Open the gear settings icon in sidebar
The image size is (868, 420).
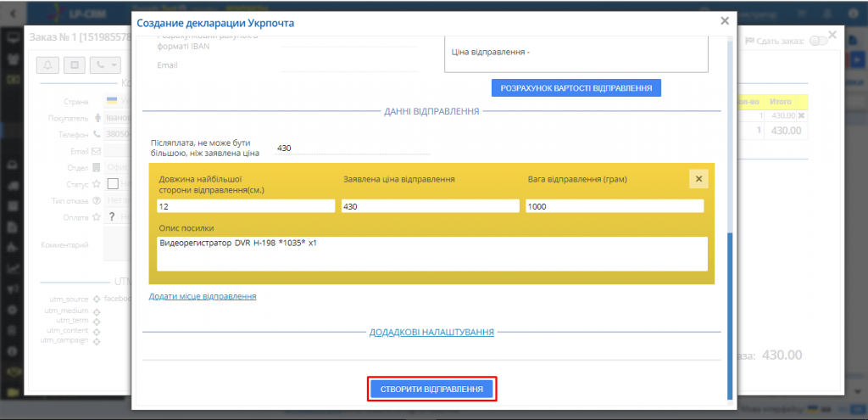(13, 311)
